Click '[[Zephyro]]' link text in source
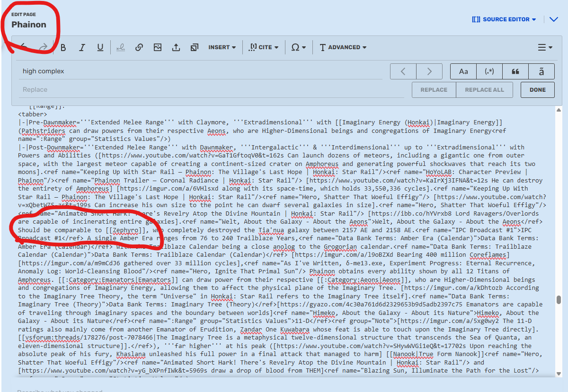 (125, 230)
